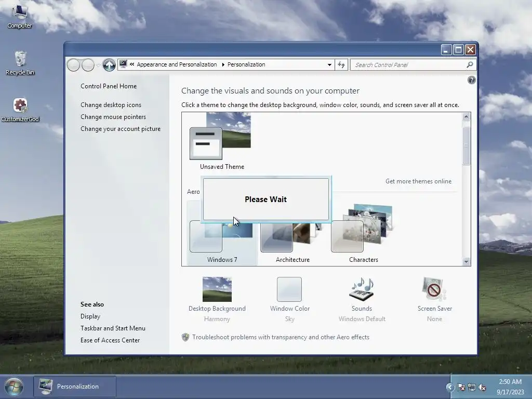
Task: Open the clock showing 2:50 AM
Action: [510, 387]
